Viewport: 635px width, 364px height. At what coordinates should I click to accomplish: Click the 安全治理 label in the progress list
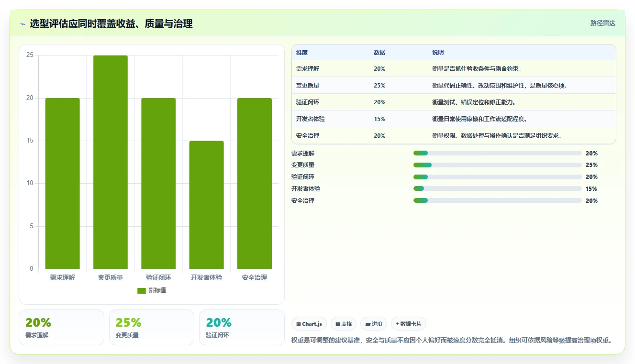[x=303, y=201]
